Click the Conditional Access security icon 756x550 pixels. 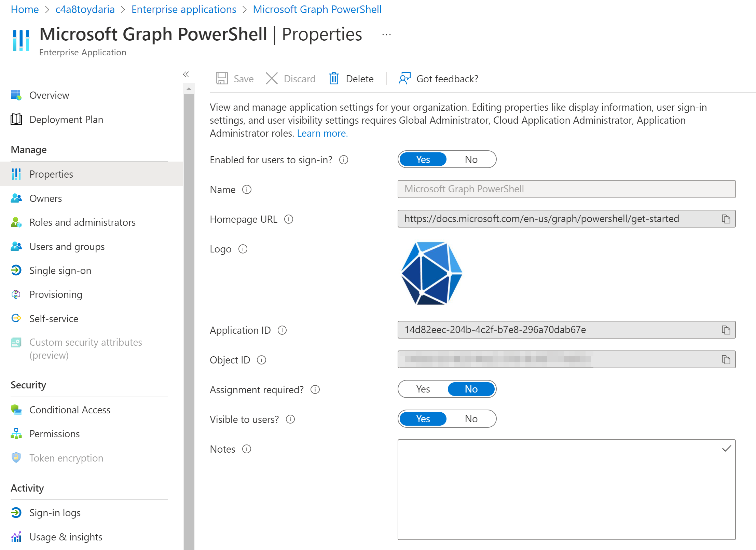(16, 409)
